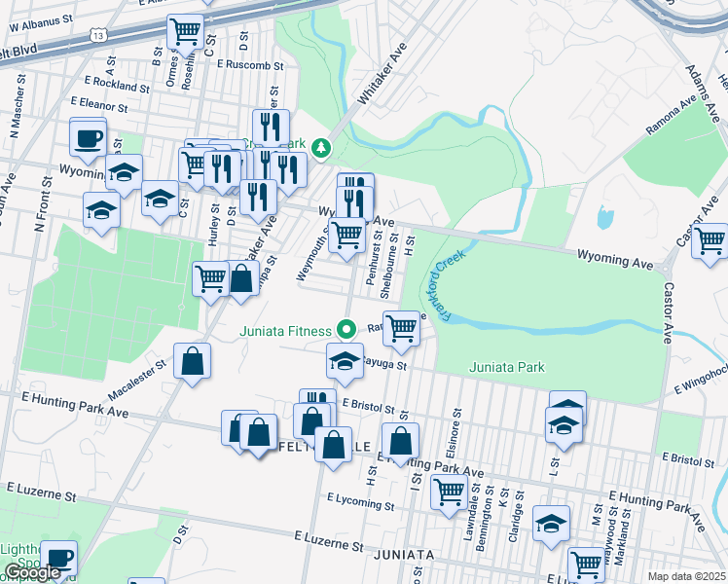728x584 pixels.
Task: Select the Elsinore St label
Action: coord(454,433)
